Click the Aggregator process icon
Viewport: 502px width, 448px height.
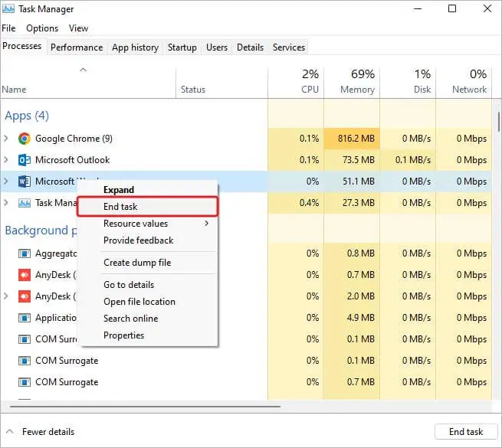[25, 253]
